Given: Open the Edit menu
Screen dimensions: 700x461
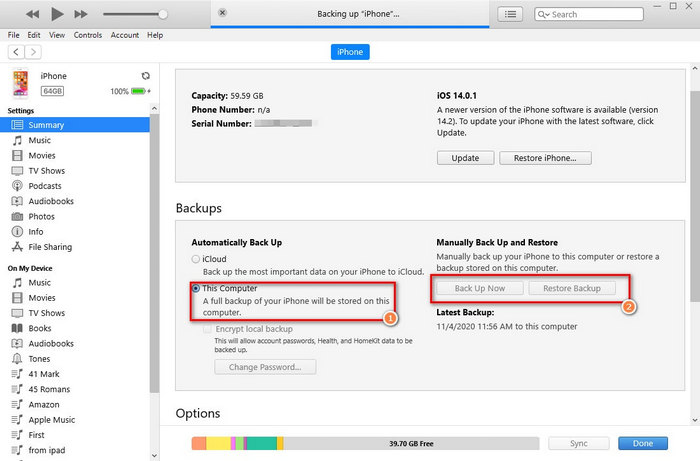Looking at the screenshot, I should pos(34,35).
